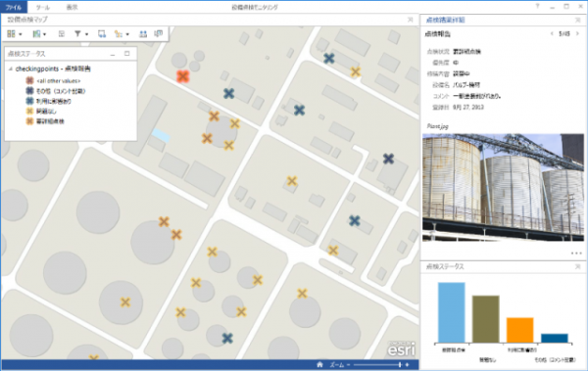The height and width of the screenshot is (371, 588).
Task: Click the home extent icon in bottom bar
Action: pyautogui.click(x=319, y=364)
